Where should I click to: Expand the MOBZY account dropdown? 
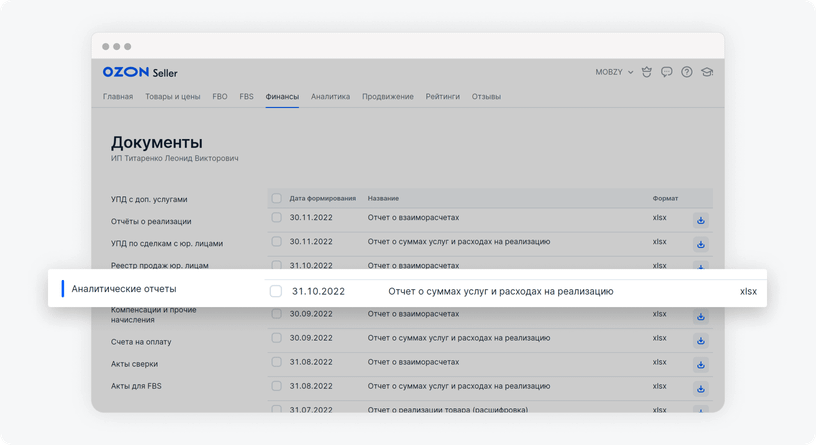pos(614,72)
